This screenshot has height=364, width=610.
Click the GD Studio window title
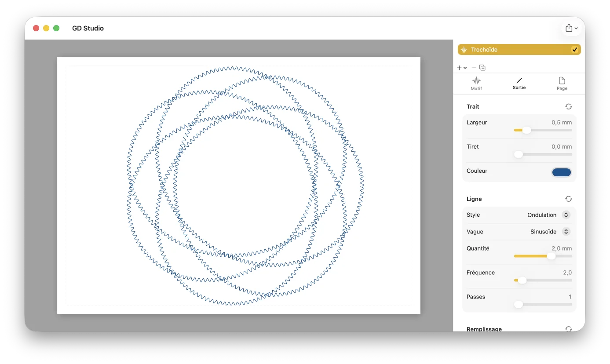coord(88,28)
